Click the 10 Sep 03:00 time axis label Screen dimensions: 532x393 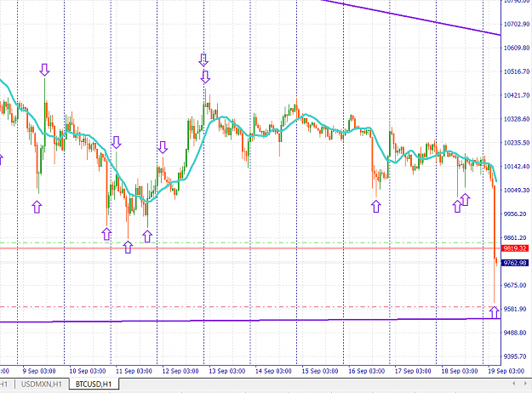87,371
